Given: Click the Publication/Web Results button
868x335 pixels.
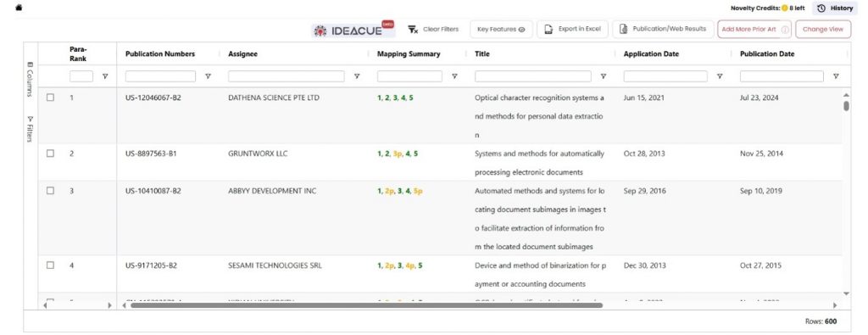Looking at the screenshot, I should point(663,30).
